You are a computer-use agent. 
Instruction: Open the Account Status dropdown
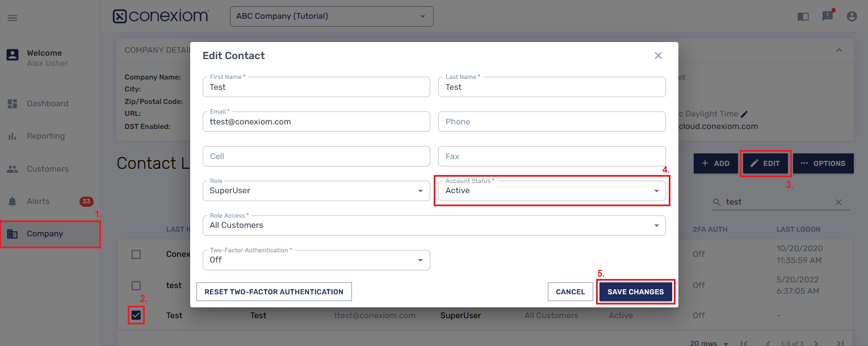click(x=551, y=191)
